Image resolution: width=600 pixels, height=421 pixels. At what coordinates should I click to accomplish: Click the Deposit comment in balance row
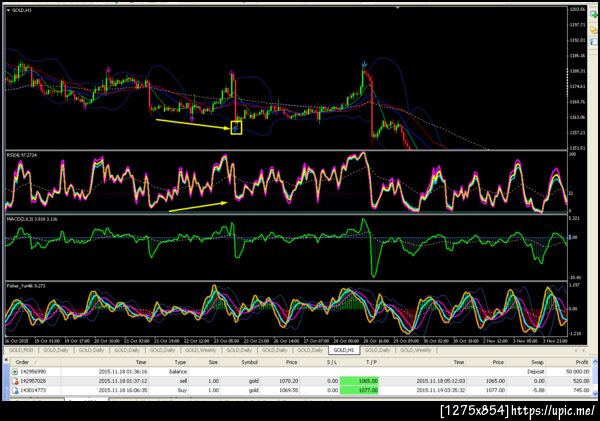pos(535,371)
